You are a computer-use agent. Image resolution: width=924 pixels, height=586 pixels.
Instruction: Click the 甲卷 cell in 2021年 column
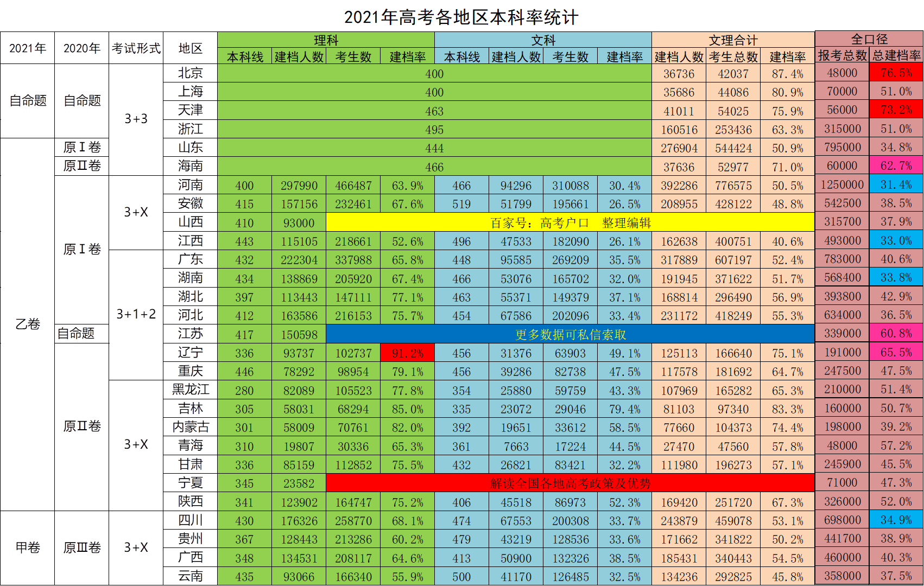(x=28, y=548)
